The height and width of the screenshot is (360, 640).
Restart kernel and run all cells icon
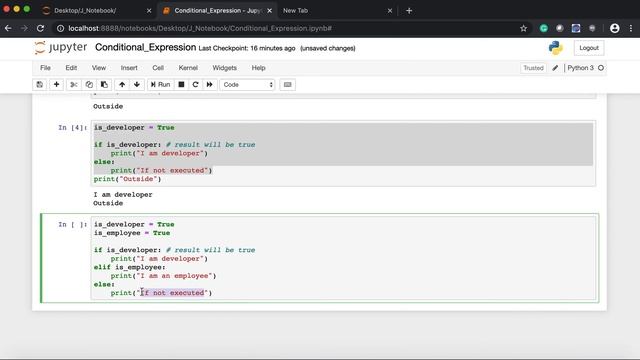(209, 84)
